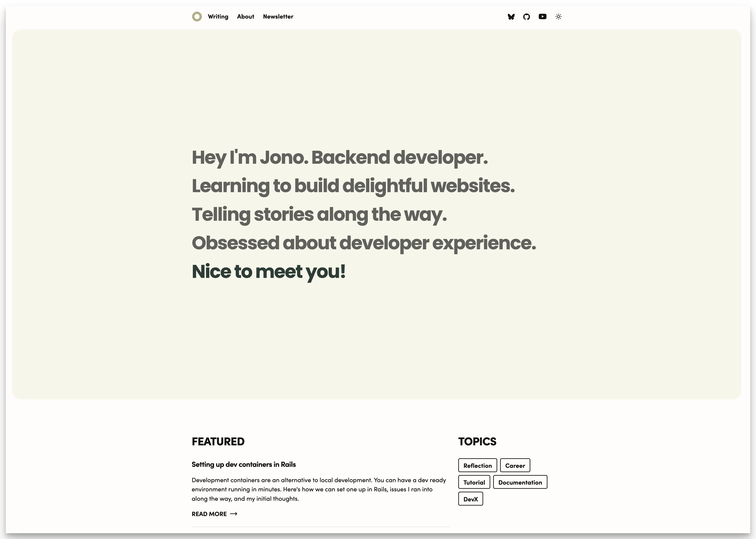
Task: Open article Setting up dev containers in Rails
Action: click(244, 464)
